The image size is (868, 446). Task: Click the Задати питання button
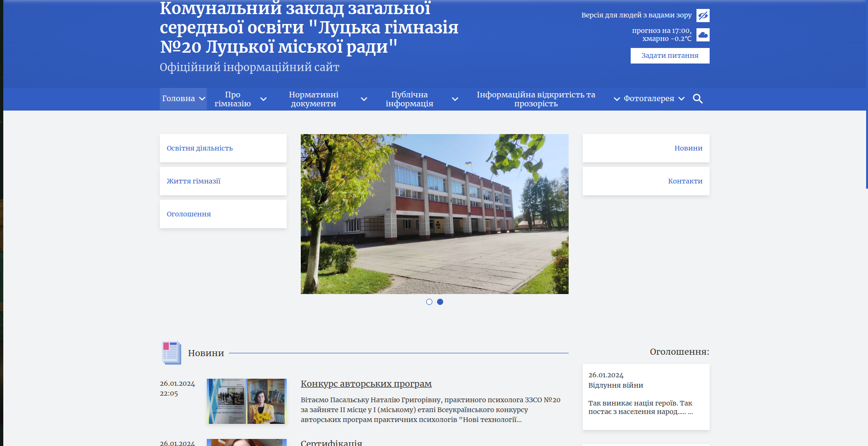[x=670, y=56]
